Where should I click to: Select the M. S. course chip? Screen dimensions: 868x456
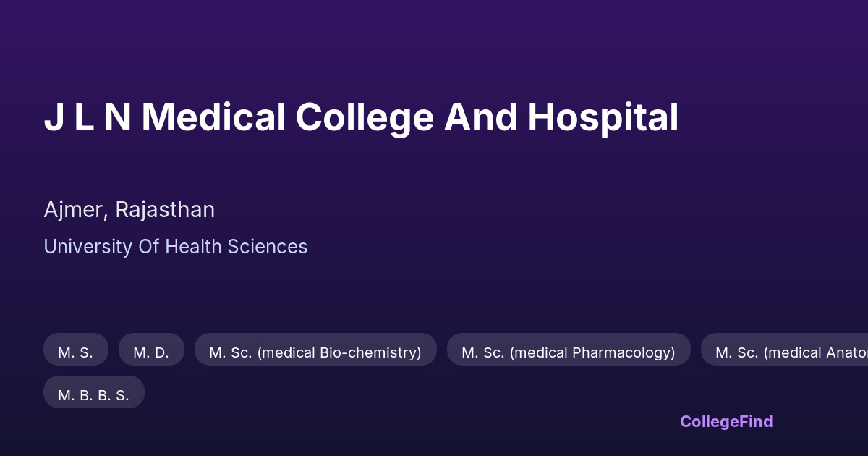tap(76, 352)
